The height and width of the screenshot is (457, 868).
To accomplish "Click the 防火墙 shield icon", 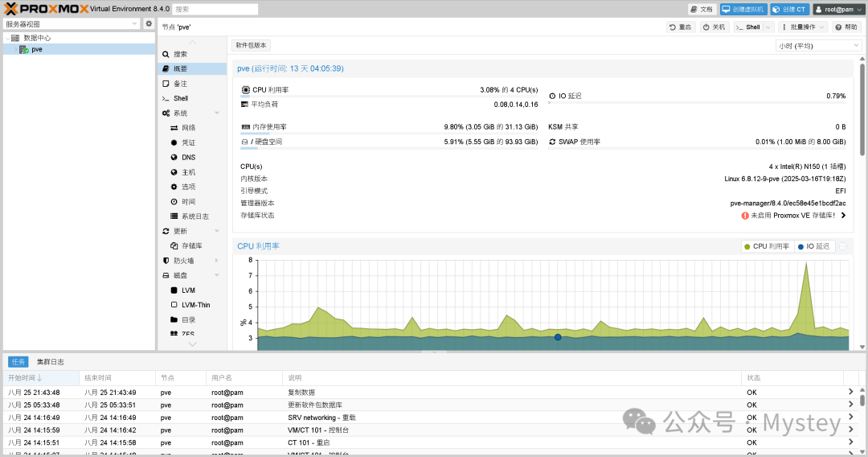I will tap(166, 261).
